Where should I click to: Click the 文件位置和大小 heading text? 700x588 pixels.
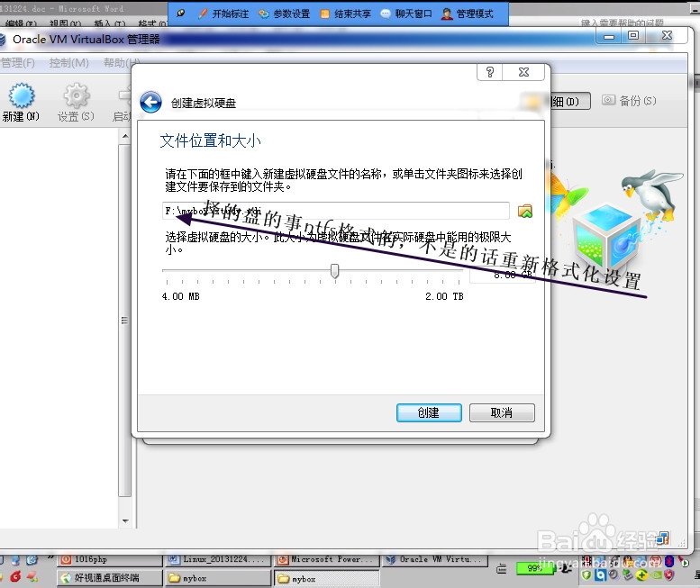(x=210, y=140)
